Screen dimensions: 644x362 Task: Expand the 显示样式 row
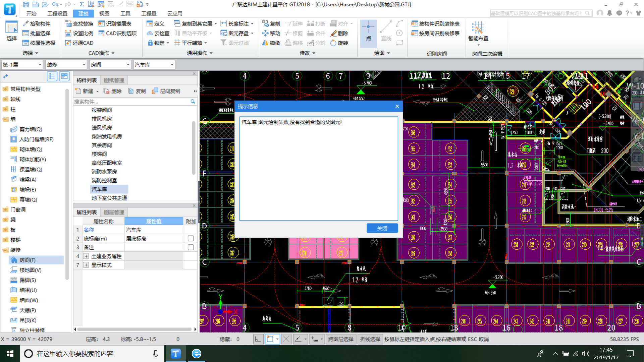(86, 265)
